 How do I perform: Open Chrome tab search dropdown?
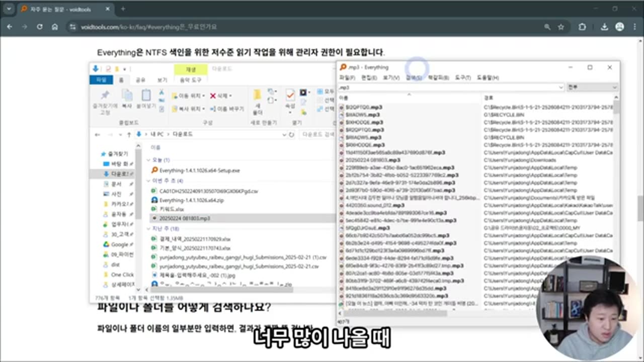[10, 9]
